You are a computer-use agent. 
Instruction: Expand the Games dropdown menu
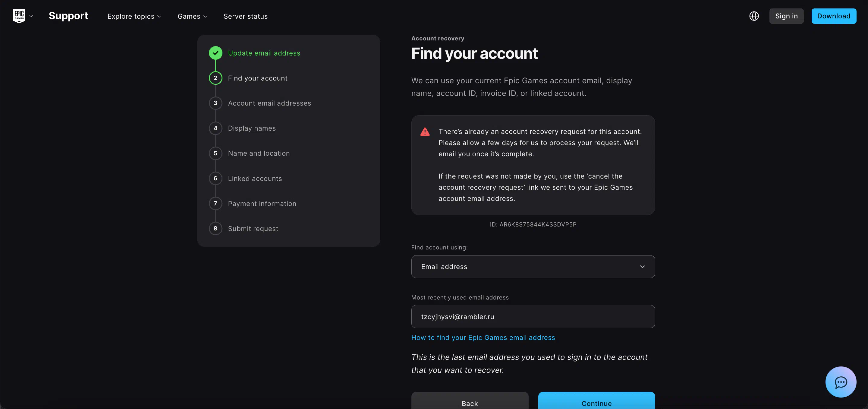coord(192,16)
